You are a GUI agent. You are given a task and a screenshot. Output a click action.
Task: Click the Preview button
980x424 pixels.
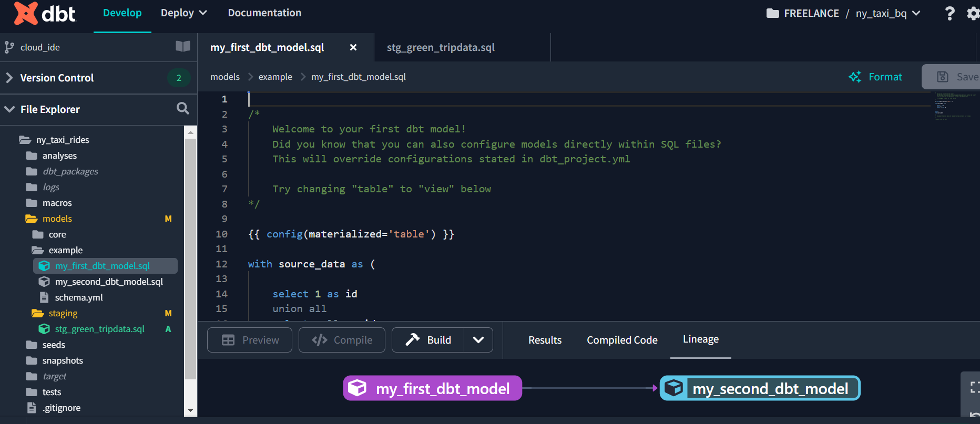tap(250, 340)
